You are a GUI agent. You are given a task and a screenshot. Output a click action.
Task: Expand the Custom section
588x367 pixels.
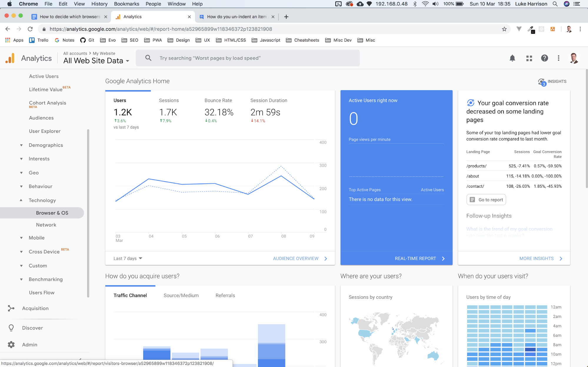point(21,266)
